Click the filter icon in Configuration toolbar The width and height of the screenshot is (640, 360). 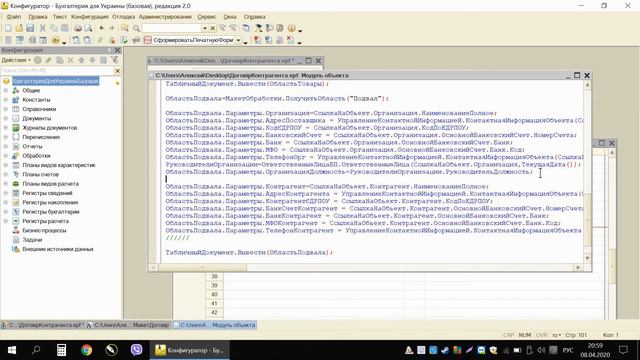pyautogui.click(x=115, y=60)
